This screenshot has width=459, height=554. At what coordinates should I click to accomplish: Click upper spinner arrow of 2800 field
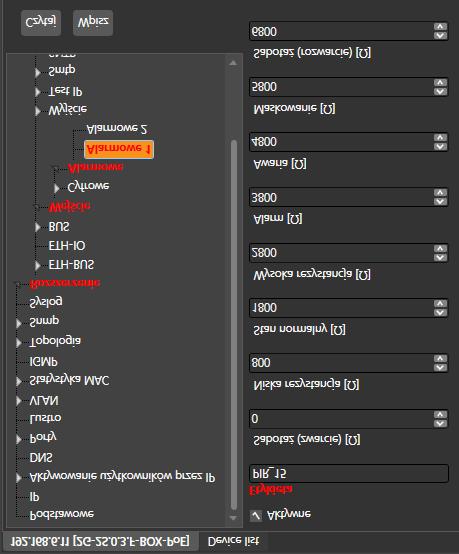coord(440,248)
